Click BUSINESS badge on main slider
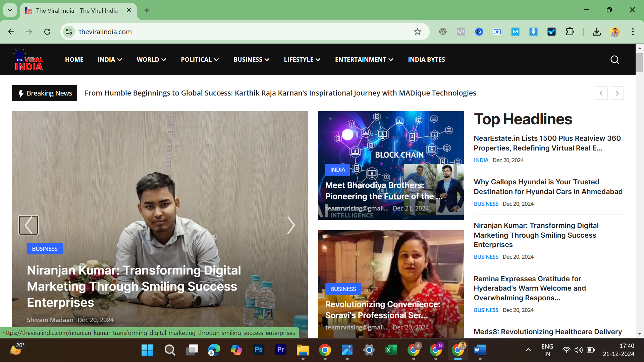Image resolution: width=644 pixels, height=362 pixels. pos(45,249)
